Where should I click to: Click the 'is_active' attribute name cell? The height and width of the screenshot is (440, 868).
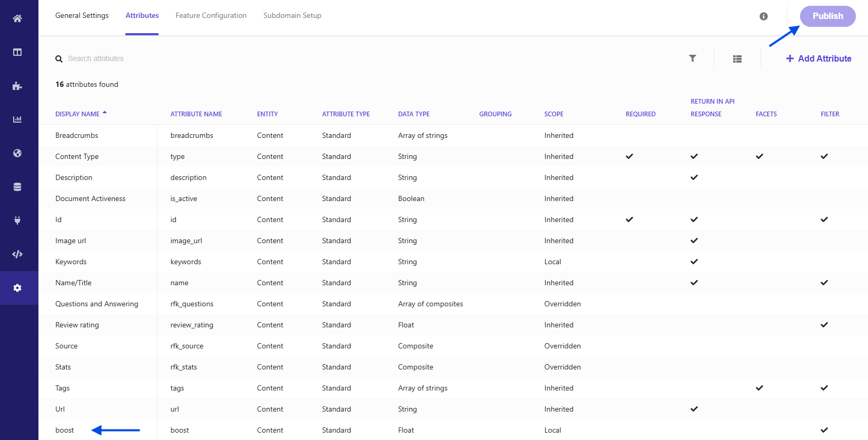[184, 198]
